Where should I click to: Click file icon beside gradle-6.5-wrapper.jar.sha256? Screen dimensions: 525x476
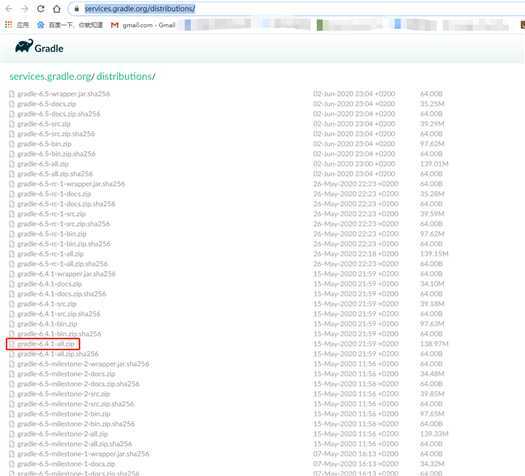[12, 94]
